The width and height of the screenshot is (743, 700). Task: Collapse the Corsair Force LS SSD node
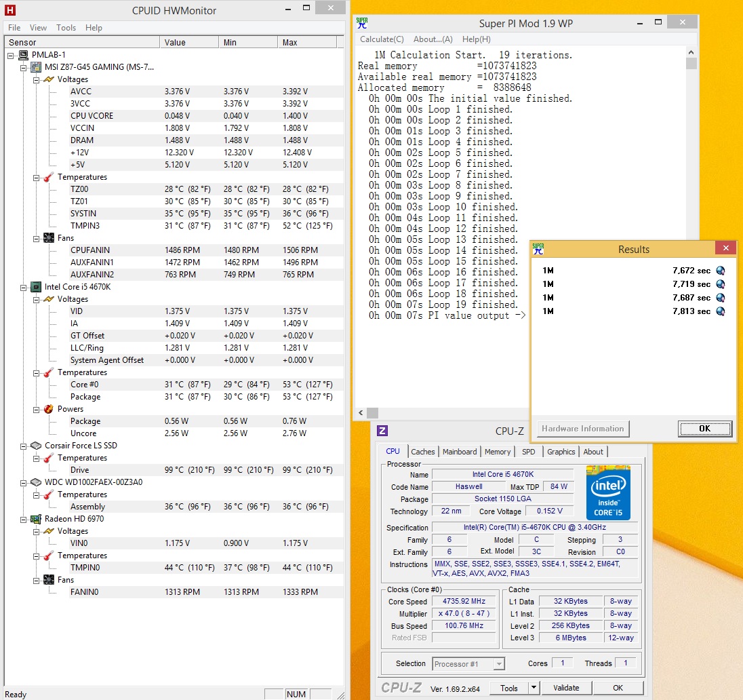click(23, 446)
